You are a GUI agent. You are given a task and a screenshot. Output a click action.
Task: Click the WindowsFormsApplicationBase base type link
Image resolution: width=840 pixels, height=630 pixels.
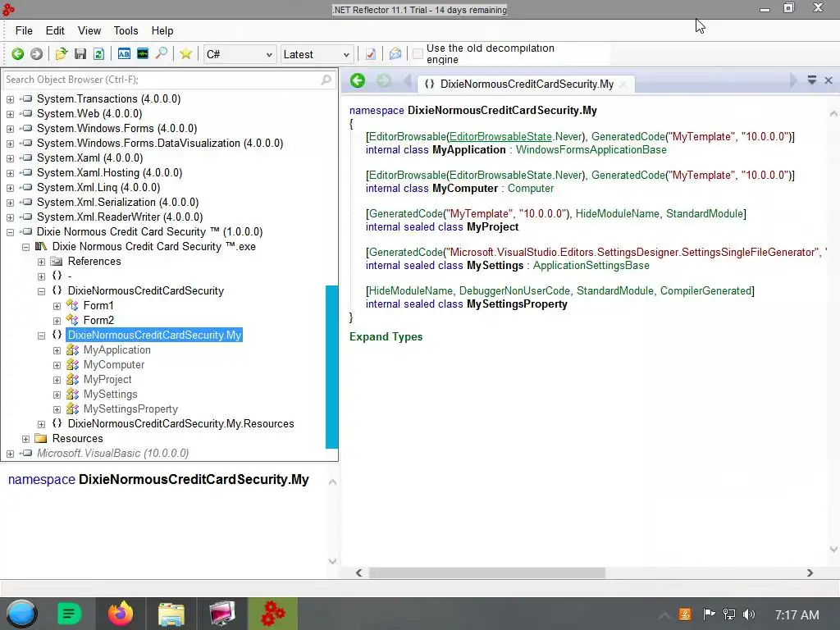[591, 149]
